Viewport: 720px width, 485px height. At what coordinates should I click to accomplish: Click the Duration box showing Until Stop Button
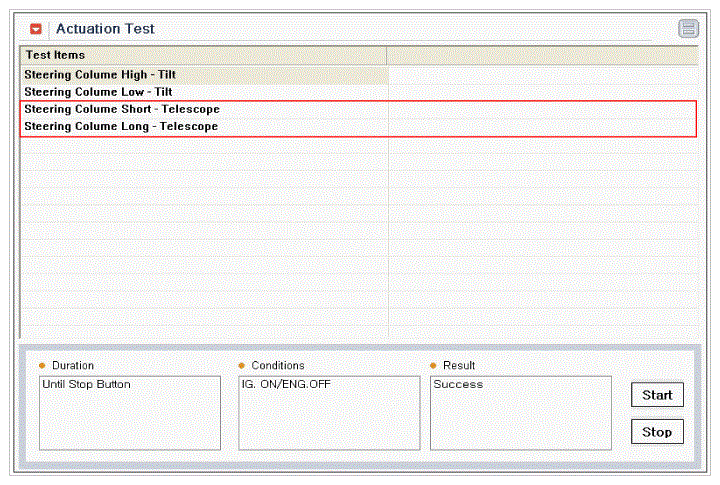[129, 413]
